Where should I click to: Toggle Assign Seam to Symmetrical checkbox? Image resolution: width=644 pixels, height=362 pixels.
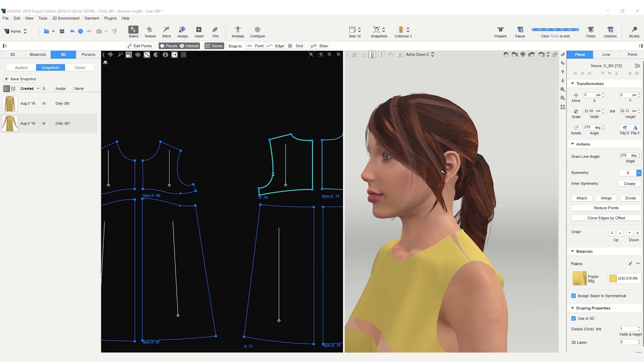click(574, 296)
